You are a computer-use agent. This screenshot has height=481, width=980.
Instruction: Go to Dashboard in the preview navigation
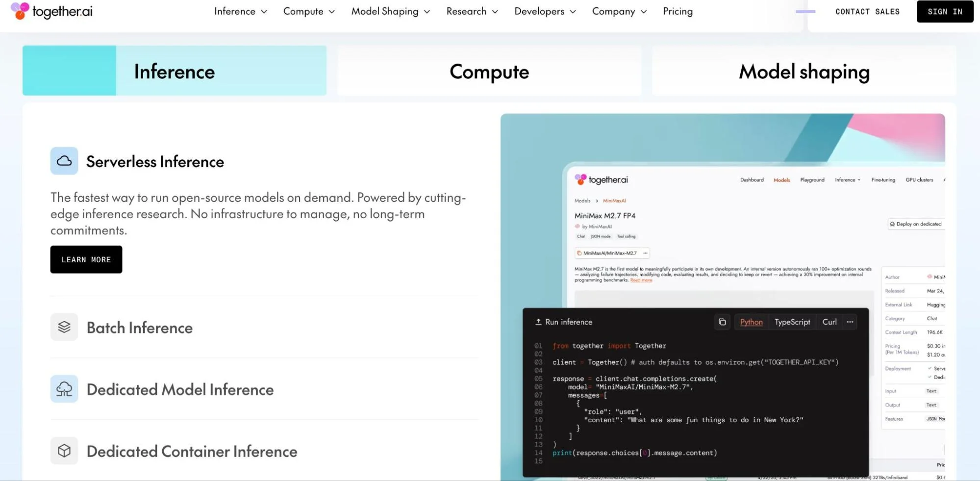[752, 180]
